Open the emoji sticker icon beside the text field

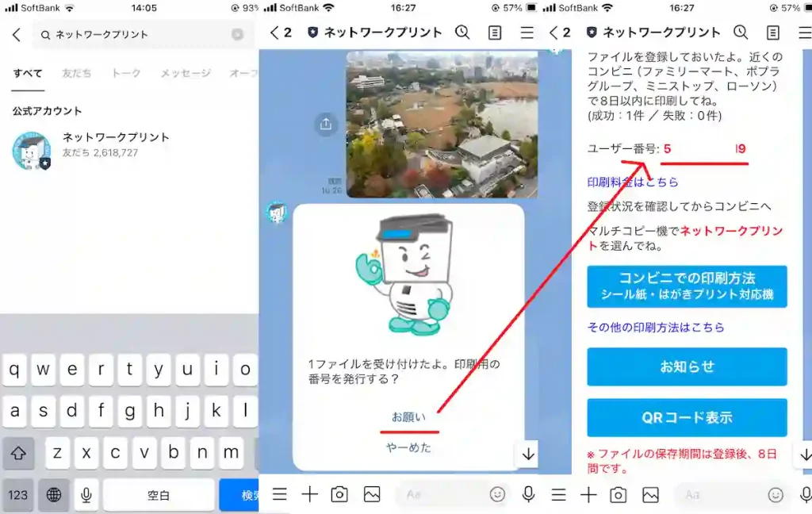497,494
